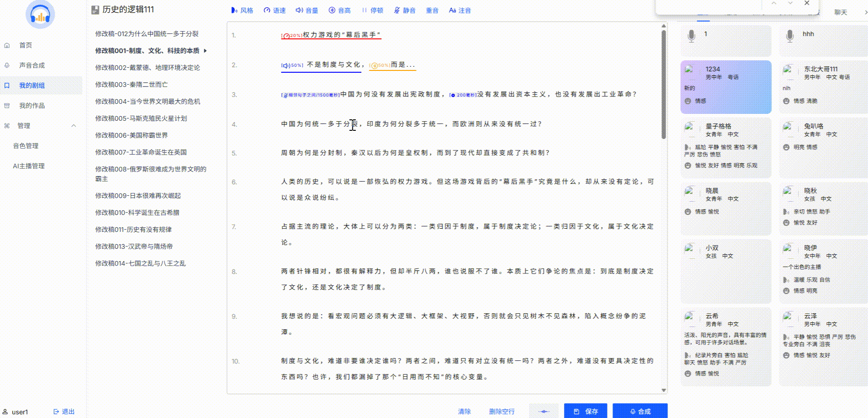Click the blue 50% volume tag on line 2
This screenshot has width=868, height=418.
tap(292, 65)
